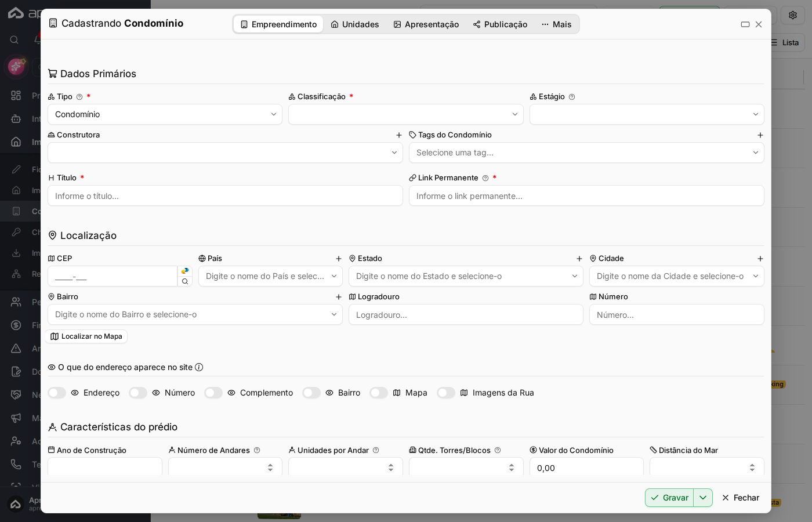Show help for Tipo field

tap(79, 97)
